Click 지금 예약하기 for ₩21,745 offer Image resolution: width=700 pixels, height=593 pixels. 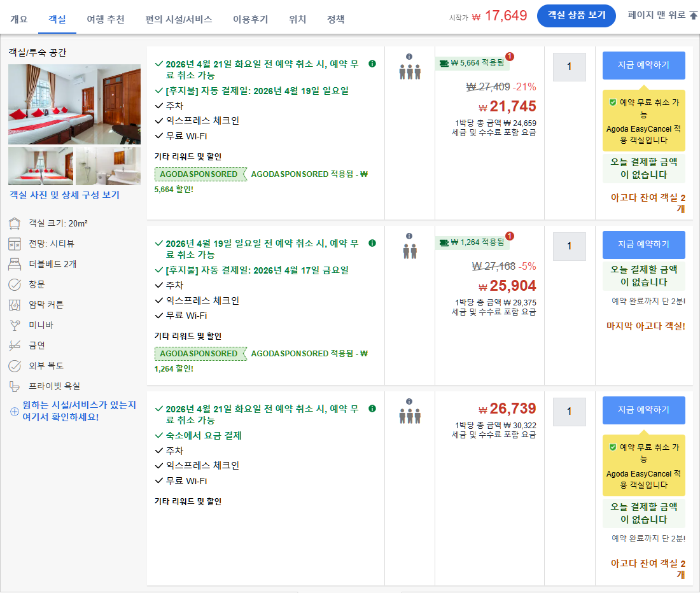coord(644,66)
